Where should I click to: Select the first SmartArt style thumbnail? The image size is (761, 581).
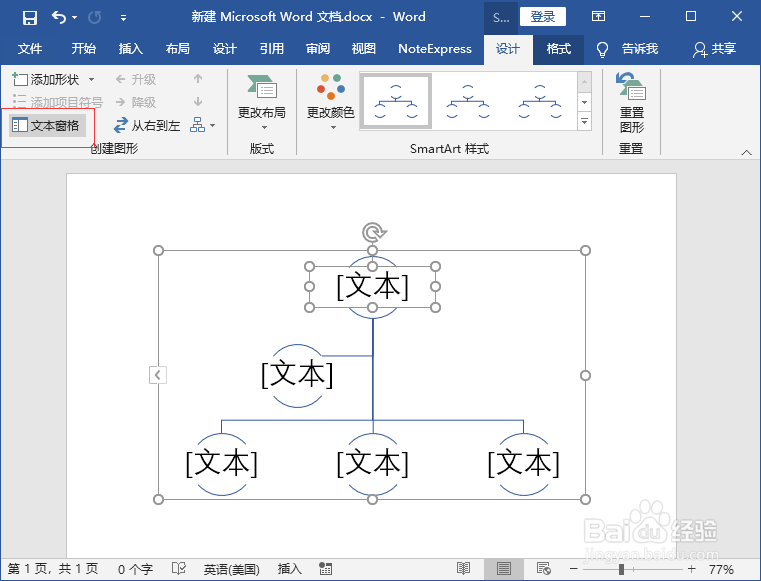[x=396, y=101]
